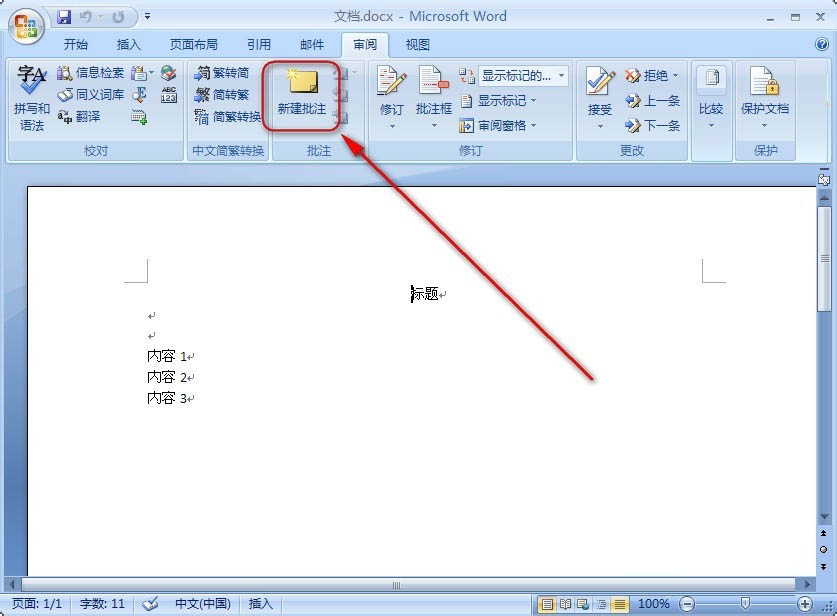Convert text with 简转繁

[222, 95]
